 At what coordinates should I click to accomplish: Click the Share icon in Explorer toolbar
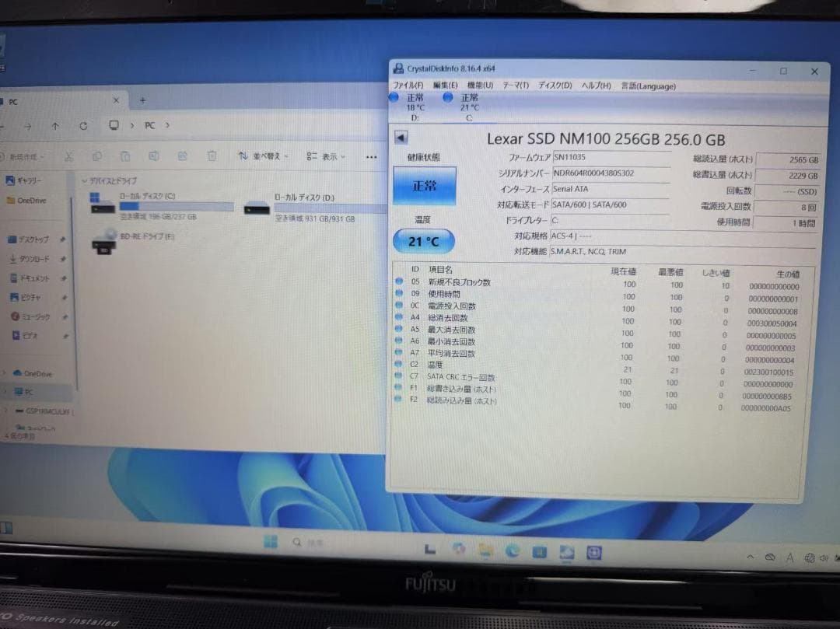pyautogui.click(x=182, y=156)
